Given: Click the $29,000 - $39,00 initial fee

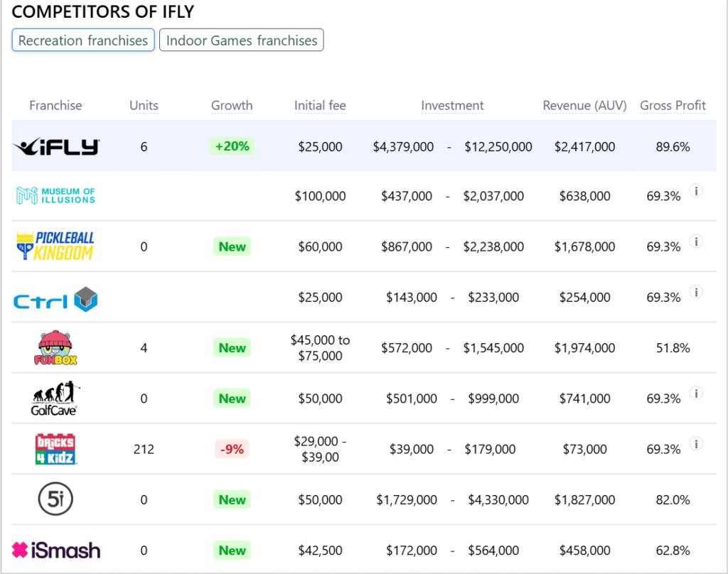Looking at the screenshot, I should [320, 449].
